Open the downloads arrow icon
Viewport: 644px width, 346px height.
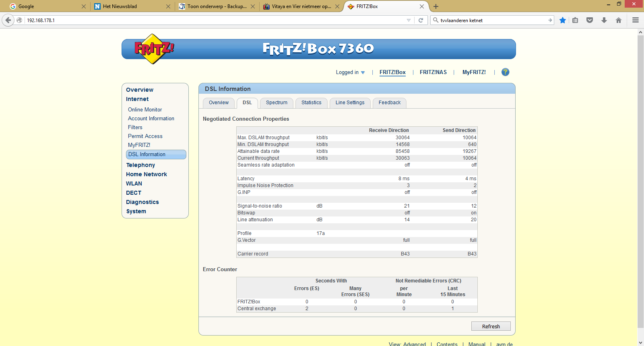[x=604, y=20]
